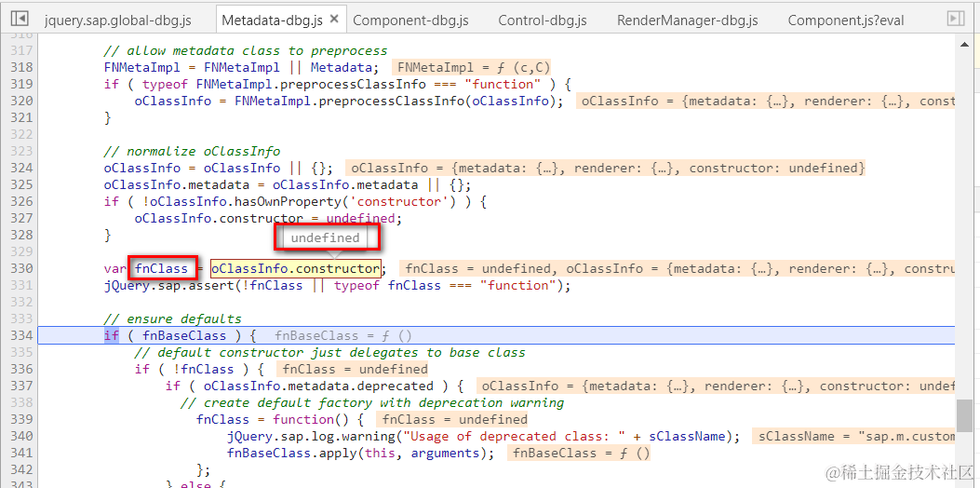Close the Metadata-dbg.js tab
This screenshot has width=980, height=488.
(x=334, y=20)
